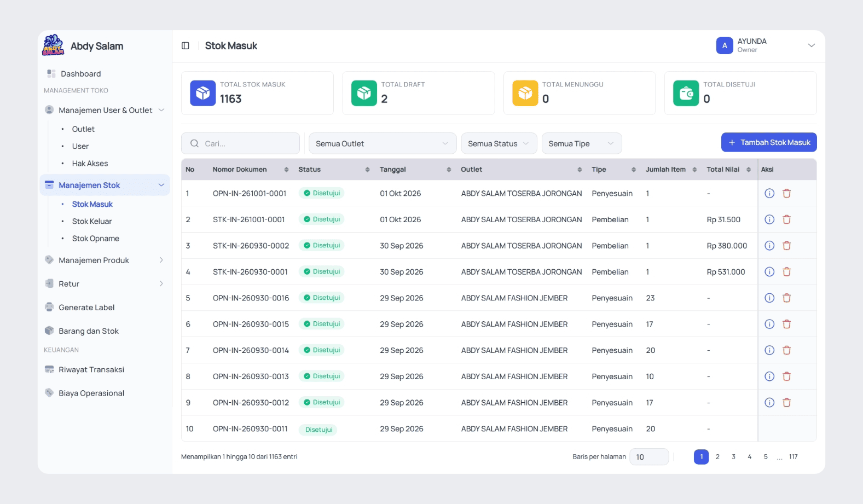The image size is (863, 504).
Task: Open info for OPN-IN-260930-0012
Action: click(769, 403)
